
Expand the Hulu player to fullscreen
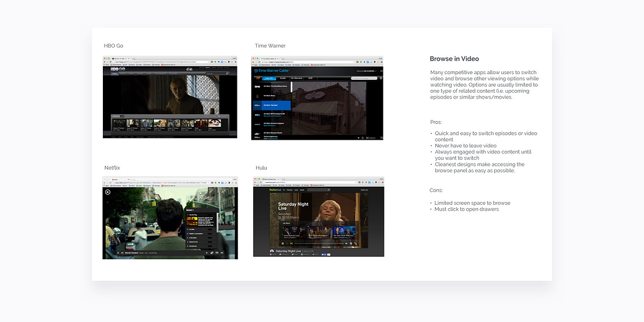(356, 243)
